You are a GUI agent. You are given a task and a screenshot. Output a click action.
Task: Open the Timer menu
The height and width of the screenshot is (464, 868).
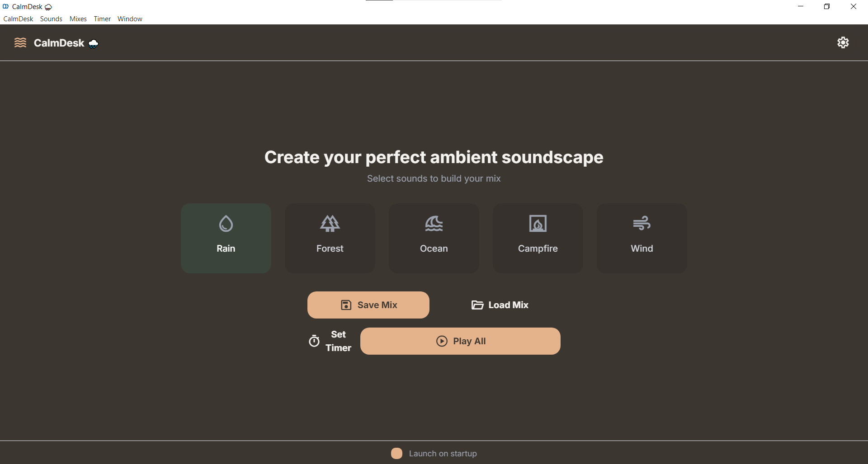(x=102, y=19)
